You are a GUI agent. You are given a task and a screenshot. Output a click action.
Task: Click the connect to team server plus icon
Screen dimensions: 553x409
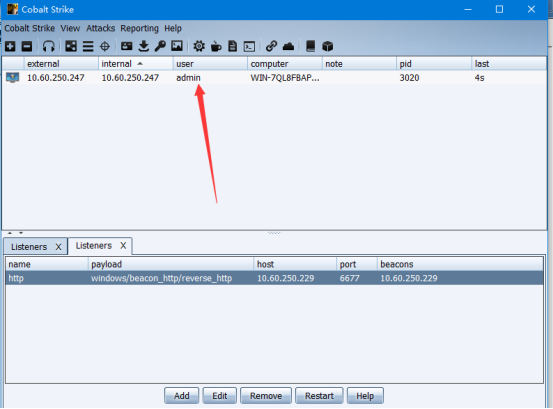pos(10,46)
